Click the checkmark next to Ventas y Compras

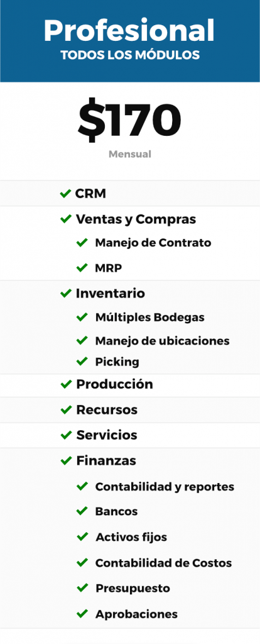65,219
